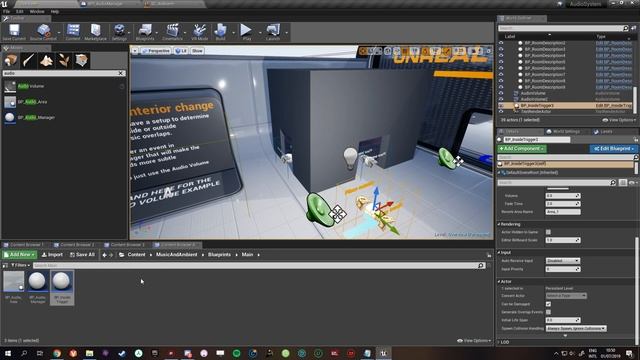
Task: Open the Auto Receive Input dropdown
Action: pos(562,261)
